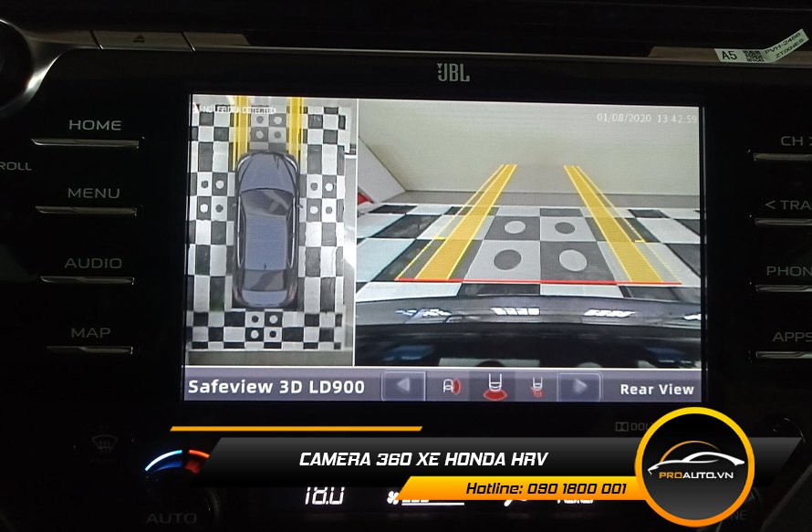Tap the bird's-eye top-down car view
This screenshot has width=812, height=532.
pyautogui.click(x=271, y=224)
